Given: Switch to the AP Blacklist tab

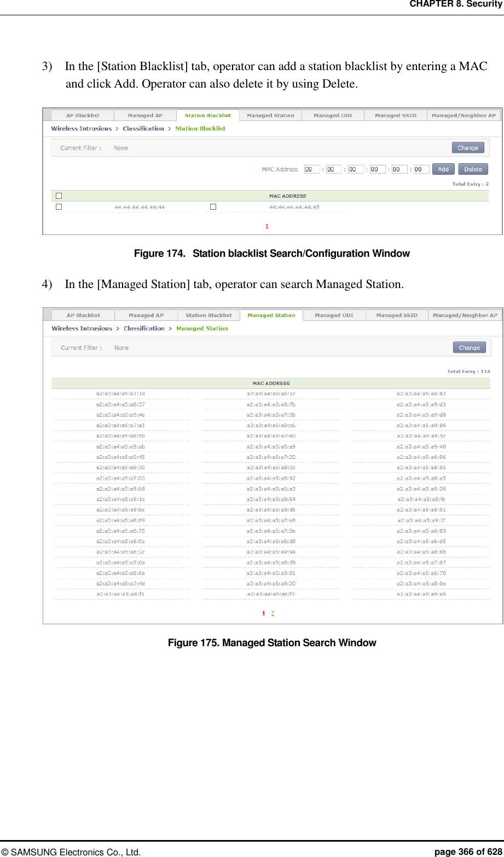Looking at the screenshot, I should pyautogui.click(x=83, y=115).
